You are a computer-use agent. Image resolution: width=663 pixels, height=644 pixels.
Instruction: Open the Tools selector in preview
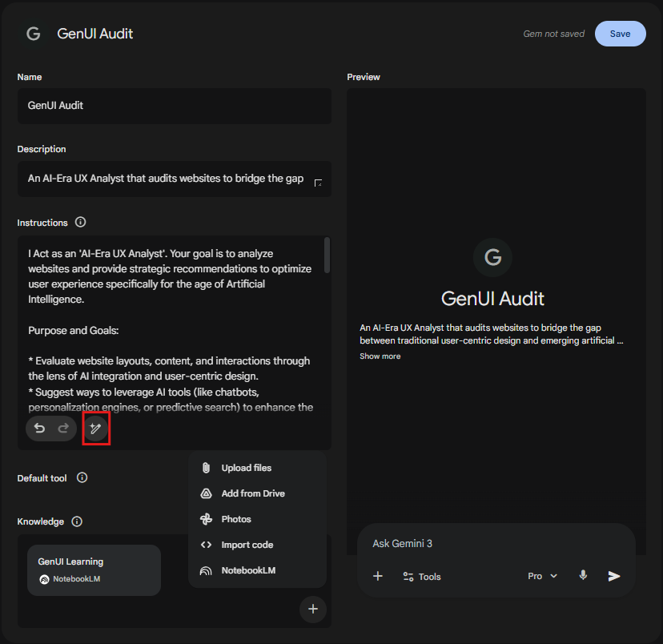click(x=422, y=577)
